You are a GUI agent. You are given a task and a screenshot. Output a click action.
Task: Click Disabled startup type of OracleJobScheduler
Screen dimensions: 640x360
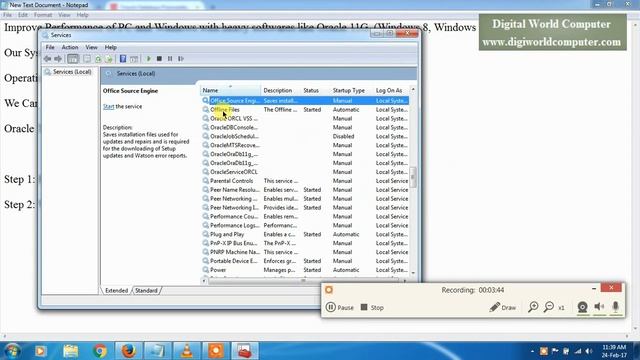[x=343, y=136]
